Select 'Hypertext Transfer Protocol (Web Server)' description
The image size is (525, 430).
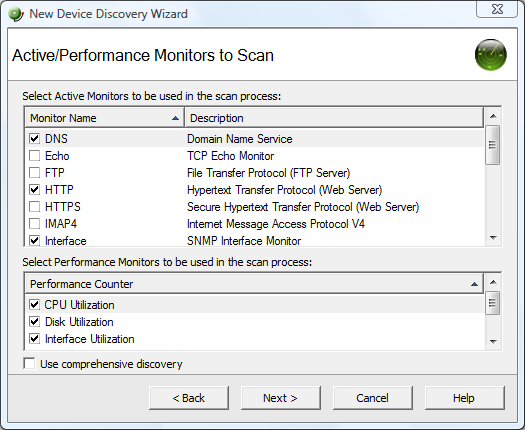[285, 190]
